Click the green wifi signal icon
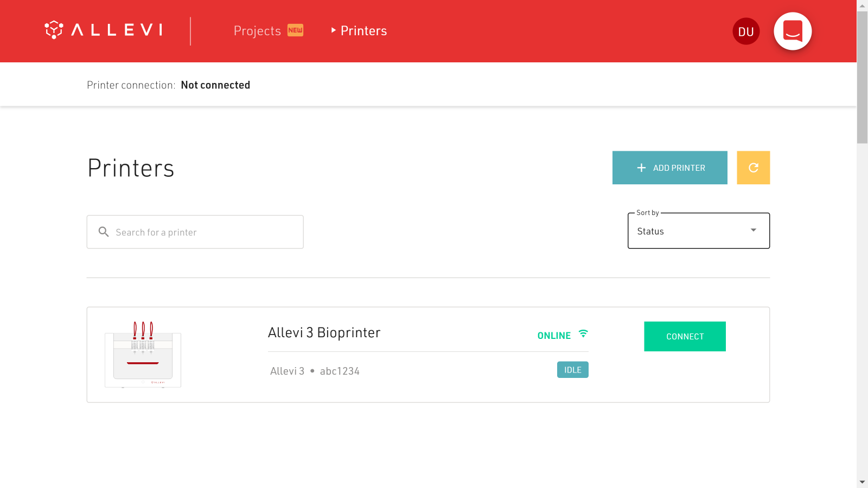Viewport: 868px width, 488px height. (x=583, y=334)
